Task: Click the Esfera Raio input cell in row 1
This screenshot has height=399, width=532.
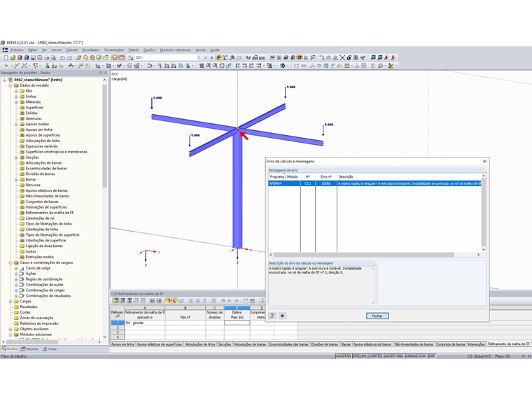Action: click(237, 323)
